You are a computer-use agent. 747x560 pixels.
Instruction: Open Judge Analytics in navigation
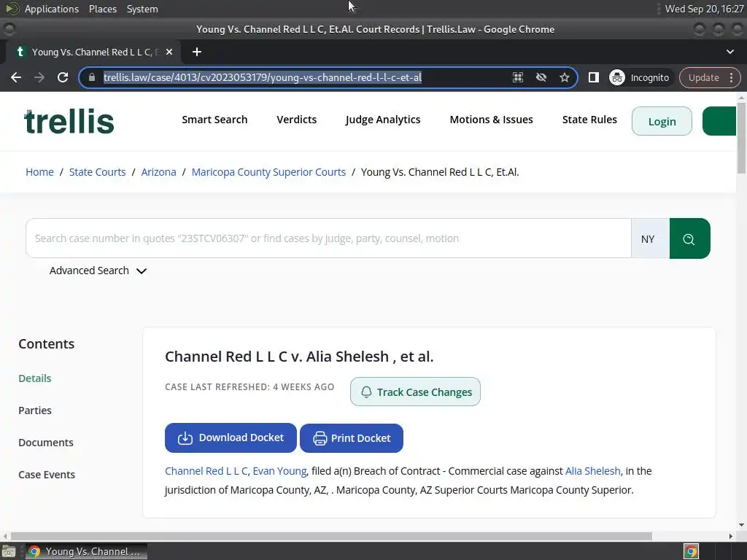point(383,120)
